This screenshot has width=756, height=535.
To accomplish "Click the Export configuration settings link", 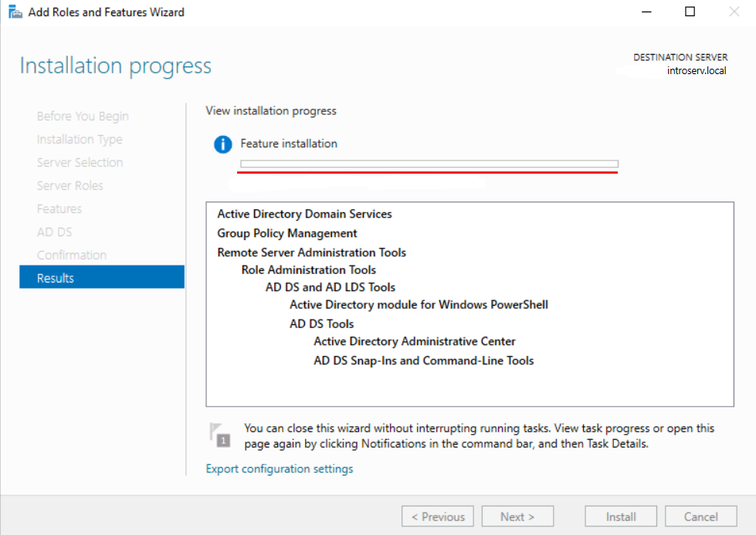I will click(x=279, y=469).
